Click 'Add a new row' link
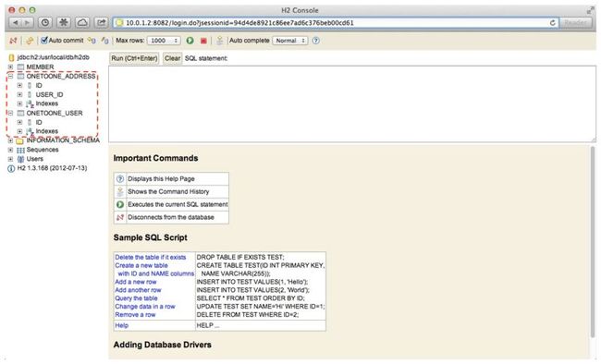The image size is (601, 364). 136,282
